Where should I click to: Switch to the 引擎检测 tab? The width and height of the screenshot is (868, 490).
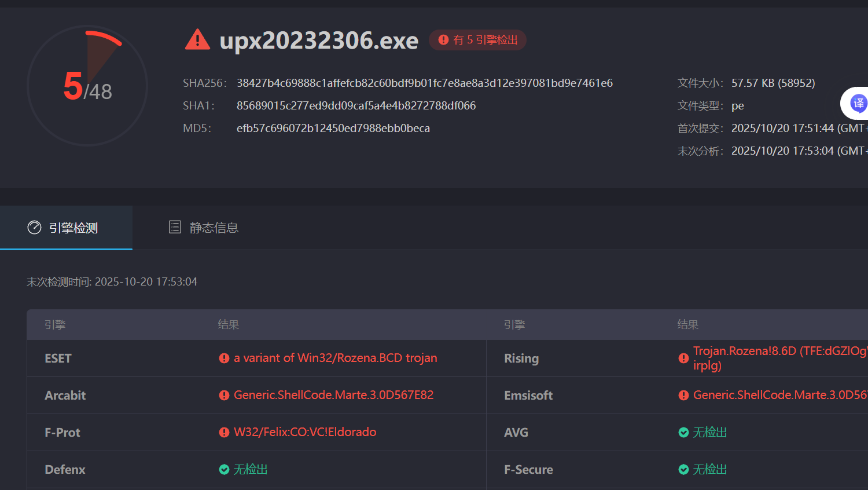66,228
